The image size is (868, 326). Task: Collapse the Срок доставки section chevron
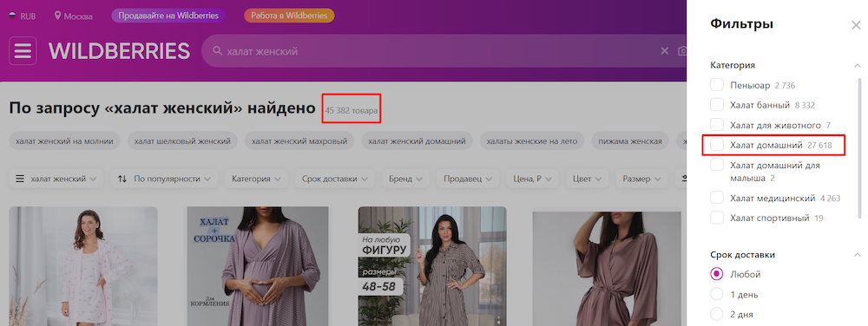[858, 255]
